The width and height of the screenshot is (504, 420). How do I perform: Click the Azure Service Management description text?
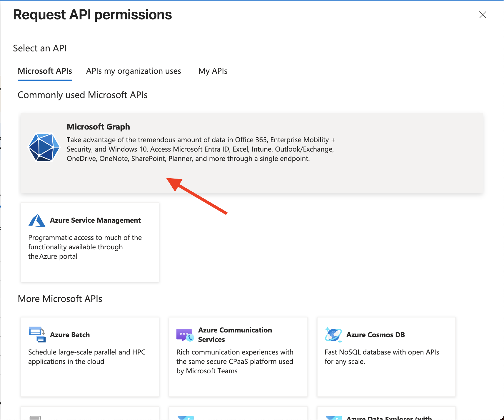coord(85,247)
